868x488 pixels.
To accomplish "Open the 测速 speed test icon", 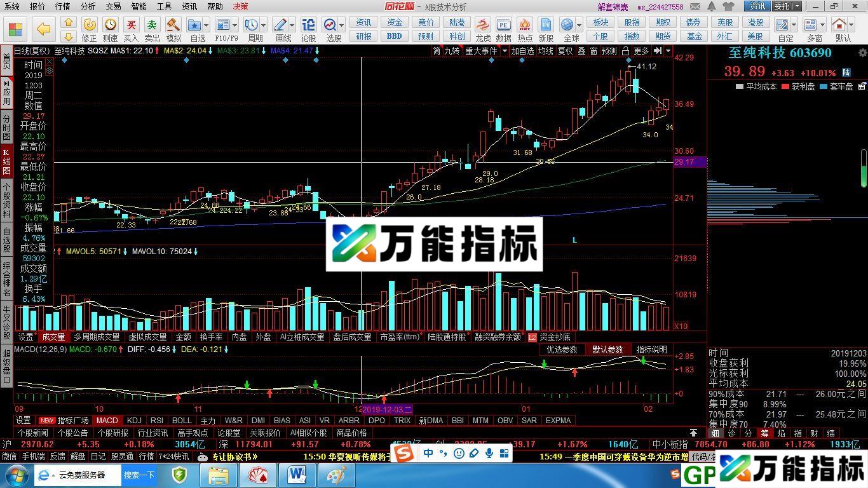I will point(111,25).
